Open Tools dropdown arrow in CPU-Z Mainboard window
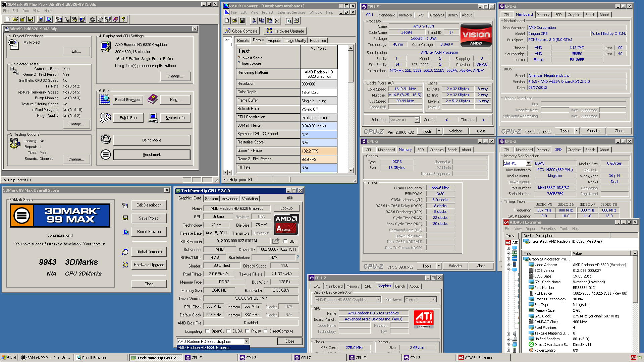 coord(577,131)
